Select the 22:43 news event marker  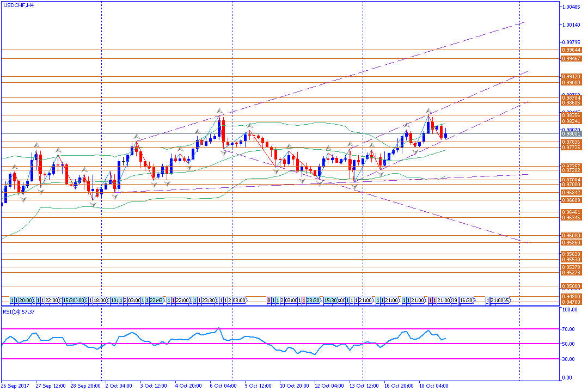pos(157,301)
